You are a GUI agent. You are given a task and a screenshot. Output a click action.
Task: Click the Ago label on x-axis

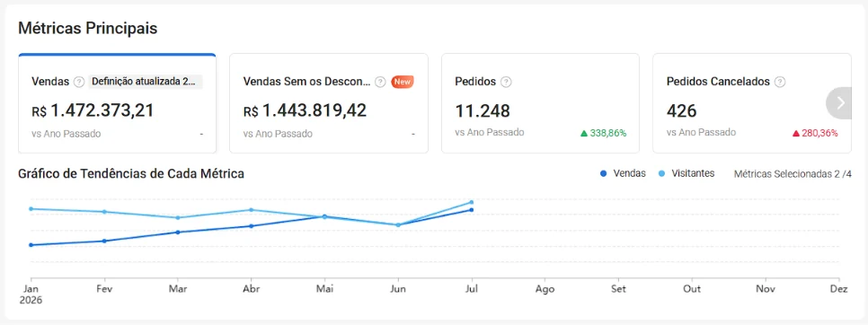545,289
